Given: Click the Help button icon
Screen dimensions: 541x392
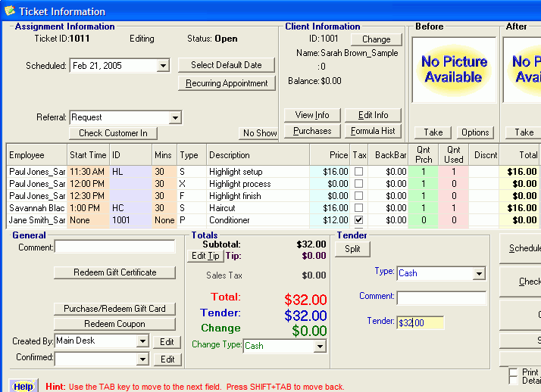Looking at the screenshot, I should click(x=23, y=386).
